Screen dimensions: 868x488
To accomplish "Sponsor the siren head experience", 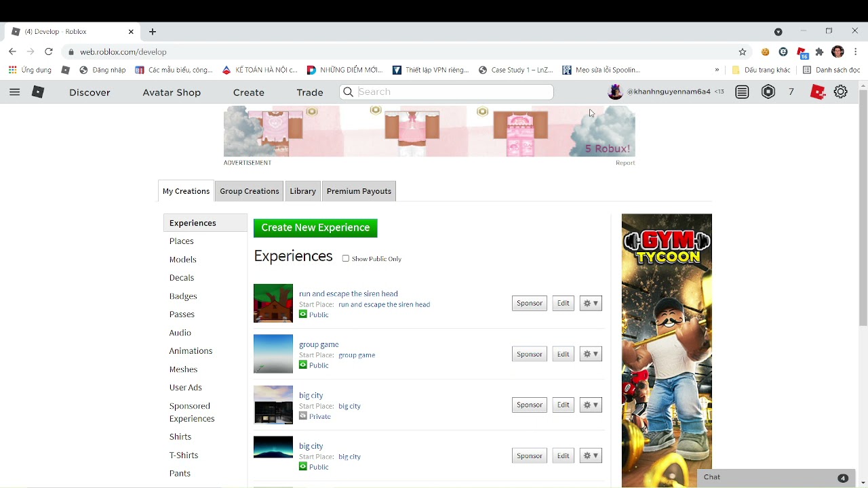I will pos(530,303).
